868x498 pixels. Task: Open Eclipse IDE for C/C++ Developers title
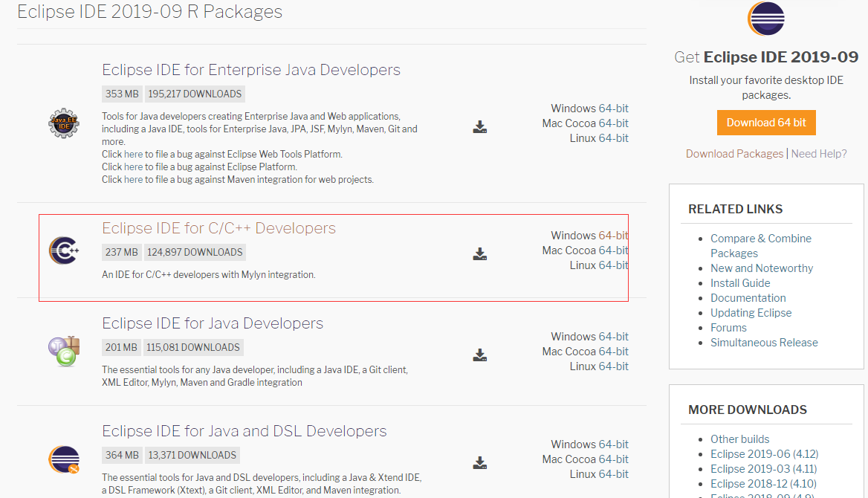(218, 228)
